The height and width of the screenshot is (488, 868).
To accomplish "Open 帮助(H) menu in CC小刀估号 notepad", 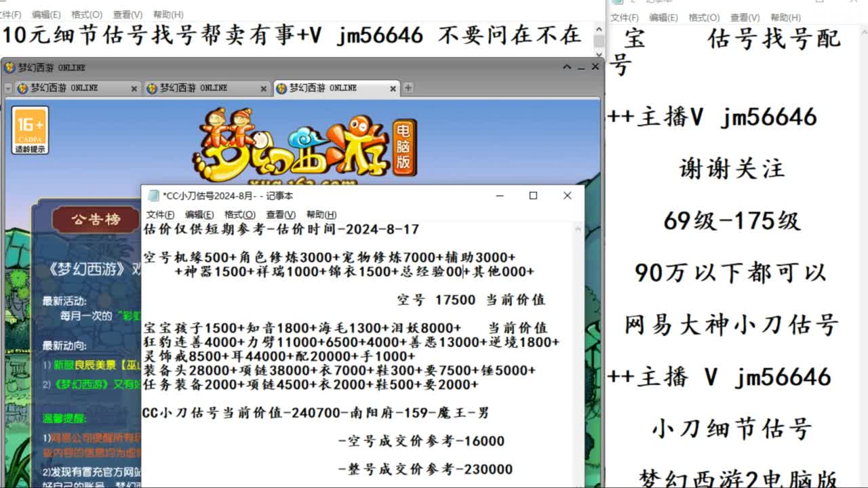I will pos(321,215).
